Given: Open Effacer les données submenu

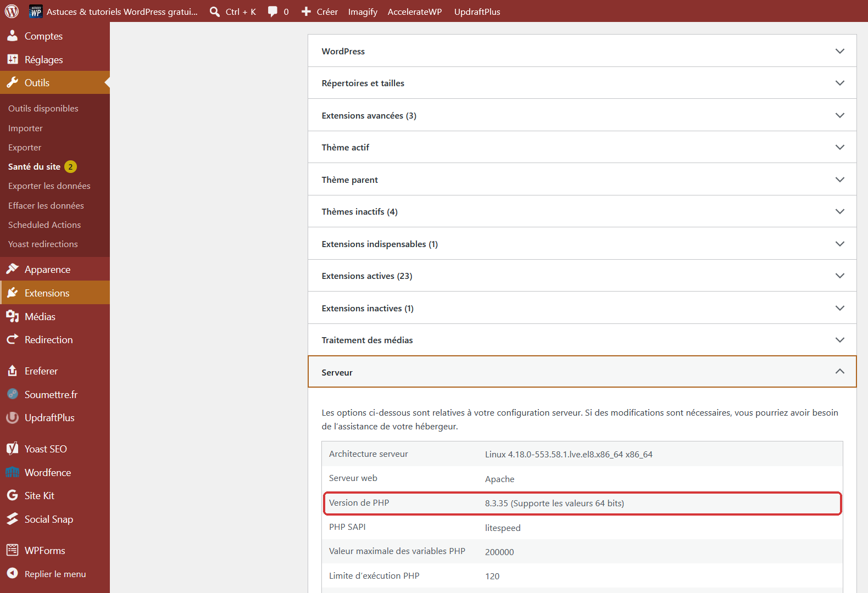Looking at the screenshot, I should pyautogui.click(x=46, y=205).
